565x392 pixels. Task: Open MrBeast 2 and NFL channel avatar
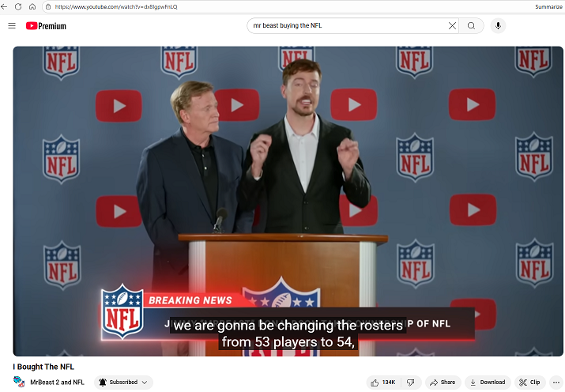[x=19, y=383]
